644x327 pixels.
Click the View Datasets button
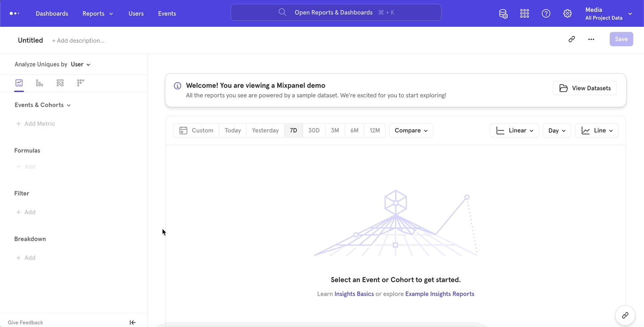pyautogui.click(x=585, y=88)
